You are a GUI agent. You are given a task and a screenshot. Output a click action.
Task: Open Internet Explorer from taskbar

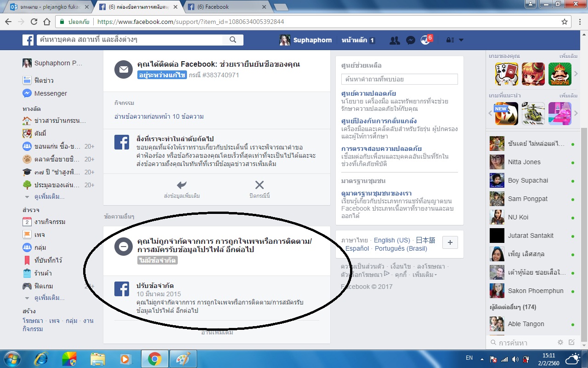41,358
